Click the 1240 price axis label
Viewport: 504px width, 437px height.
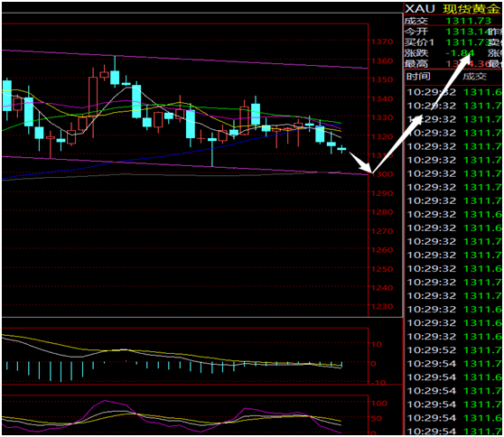pyautogui.click(x=382, y=288)
